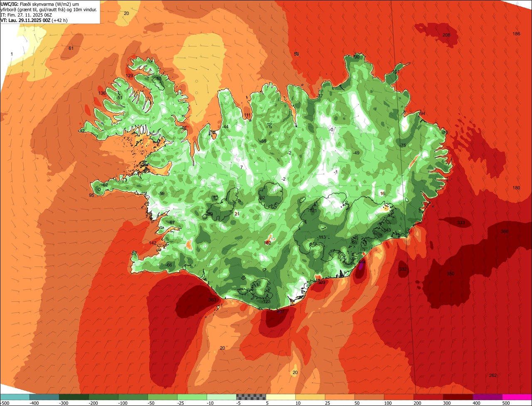
Task: Pick the purple legend swatch between 400 and 500
Action: click(x=487, y=397)
